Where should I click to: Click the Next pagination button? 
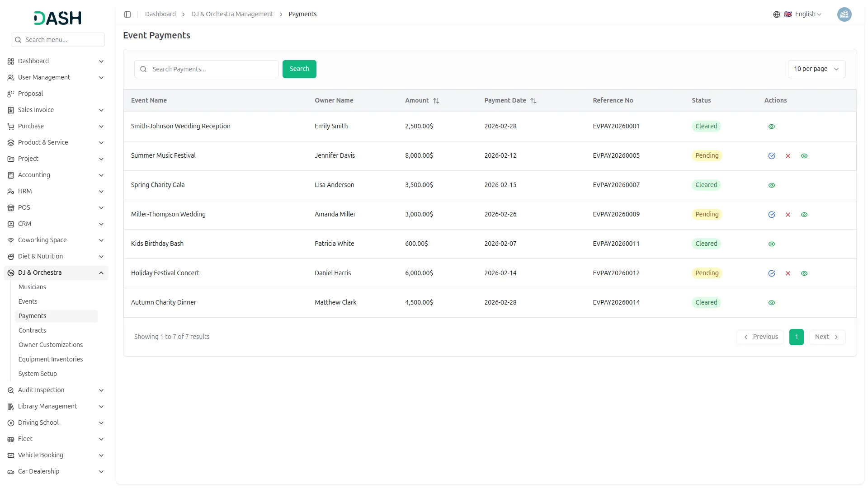coord(826,337)
